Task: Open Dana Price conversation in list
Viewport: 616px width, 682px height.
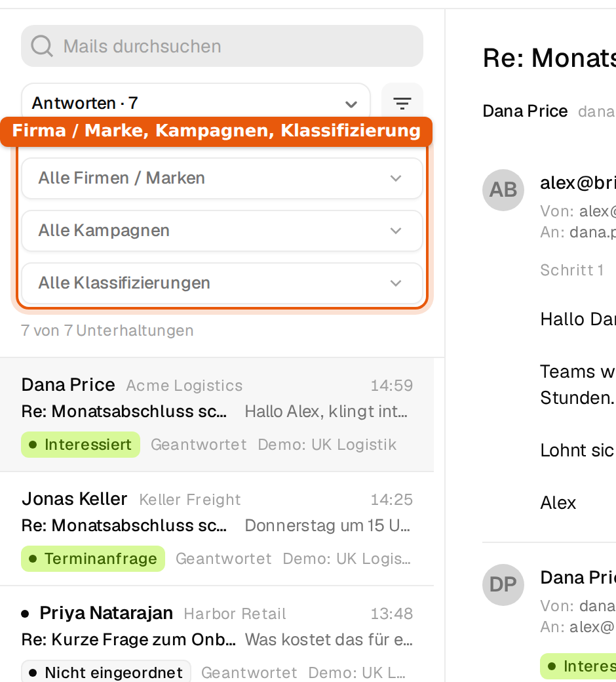Action: (217, 414)
